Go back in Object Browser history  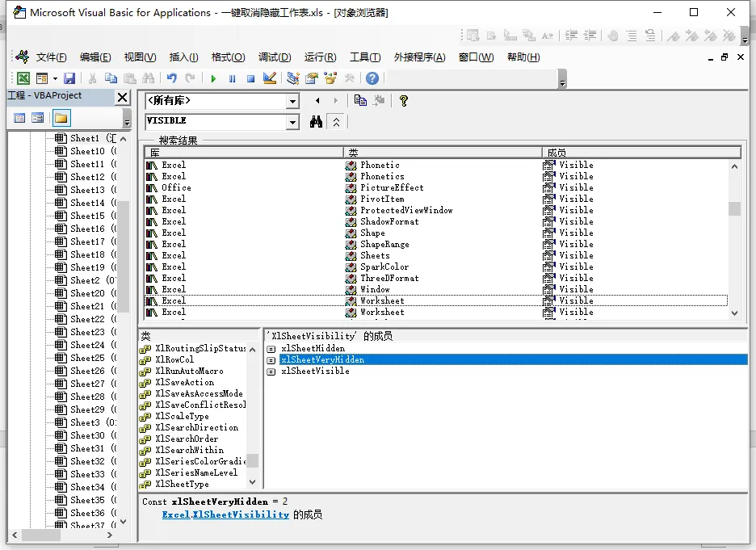(x=317, y=100)
